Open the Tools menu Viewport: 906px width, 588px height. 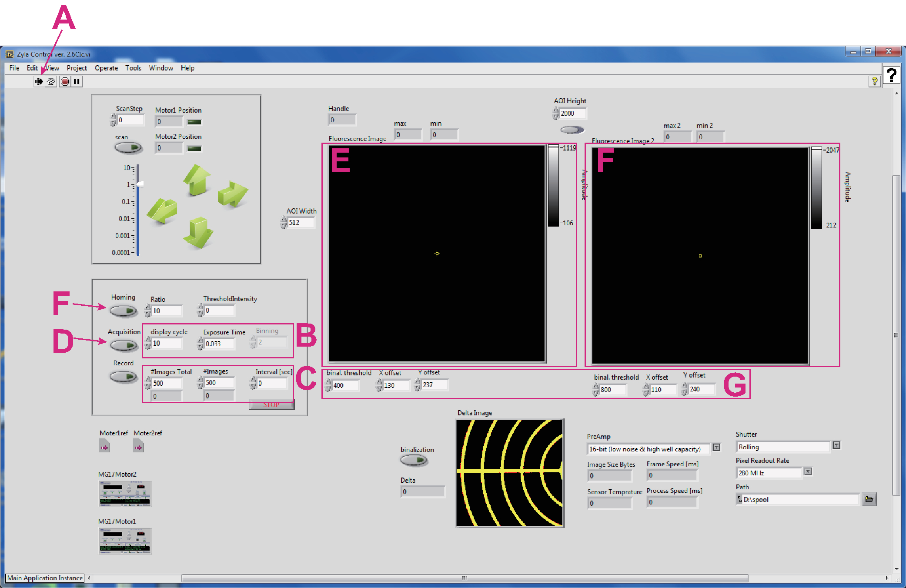tap(133, 68)
